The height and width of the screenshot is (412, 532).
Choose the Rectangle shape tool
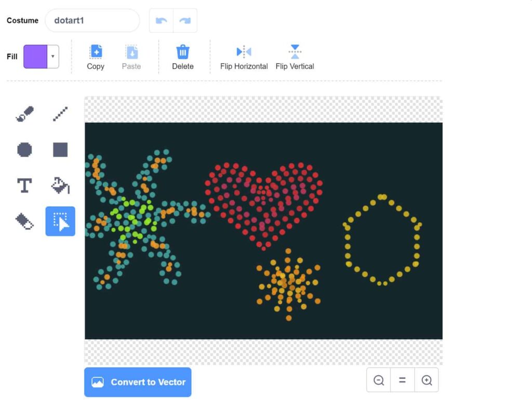(x=60, y=150)
